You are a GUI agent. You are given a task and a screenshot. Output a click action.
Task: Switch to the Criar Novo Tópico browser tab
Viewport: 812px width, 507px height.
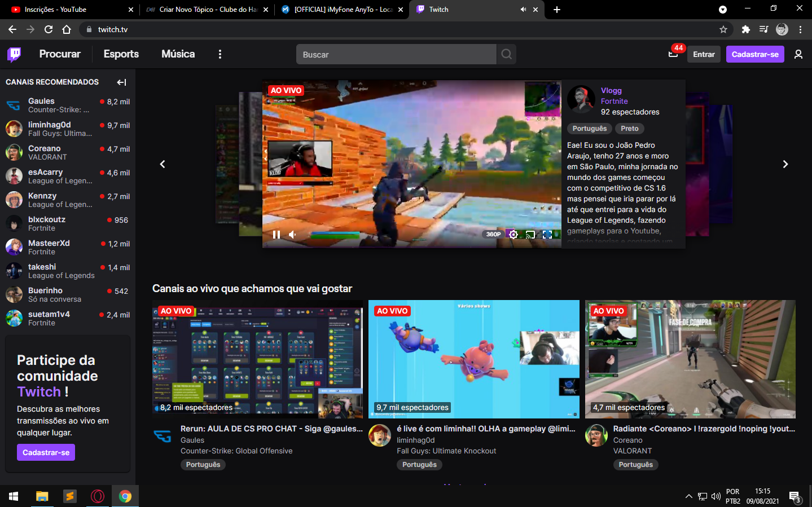[x=208, y=10]
